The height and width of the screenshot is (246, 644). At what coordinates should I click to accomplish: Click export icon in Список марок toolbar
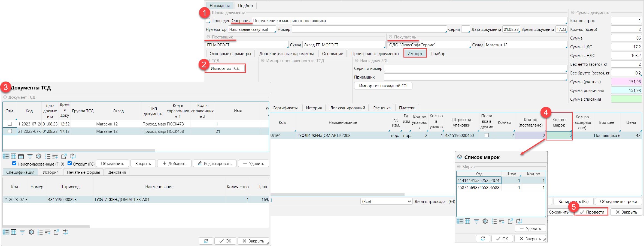[x=510, y=221]
